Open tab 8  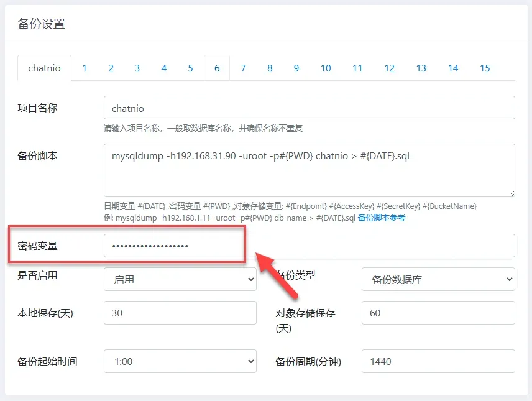coord(270,68)
